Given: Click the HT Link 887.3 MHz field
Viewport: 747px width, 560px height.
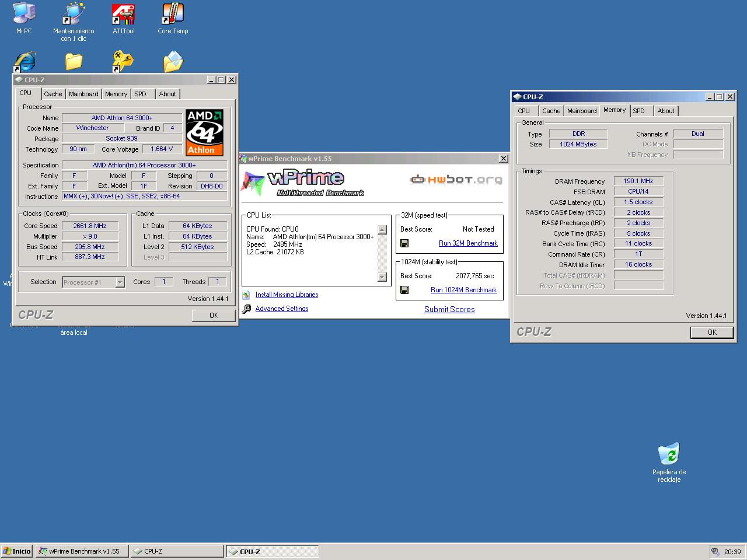Looking at the screenshot, I should pyautogui.click(x=90, y=257).
